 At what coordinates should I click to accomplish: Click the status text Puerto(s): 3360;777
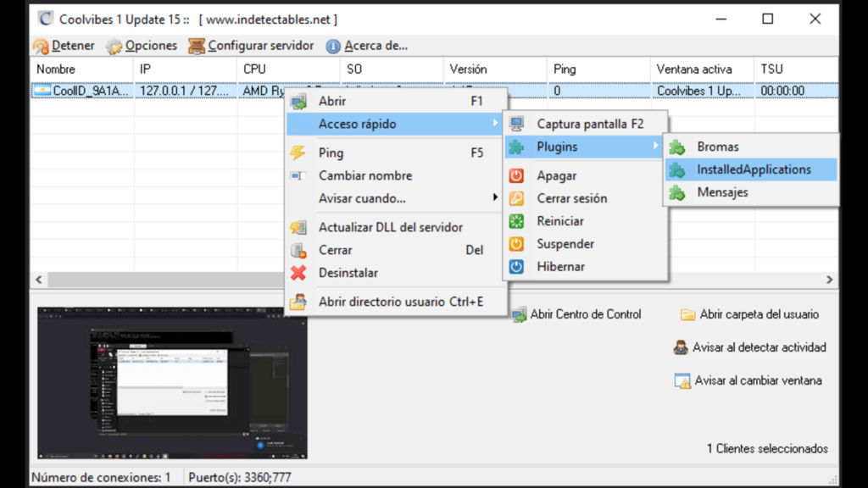coord(240,478)
